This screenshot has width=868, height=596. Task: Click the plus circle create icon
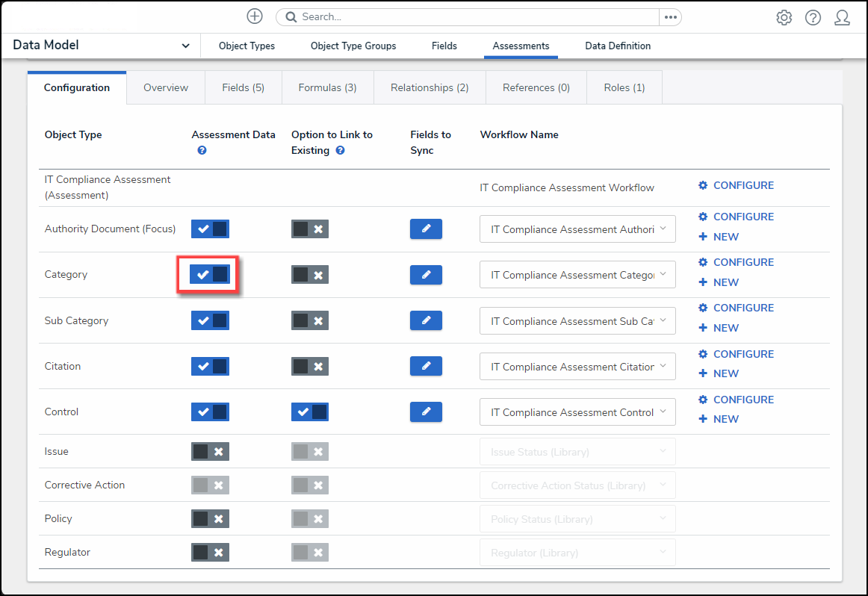(x=255, y=16)
